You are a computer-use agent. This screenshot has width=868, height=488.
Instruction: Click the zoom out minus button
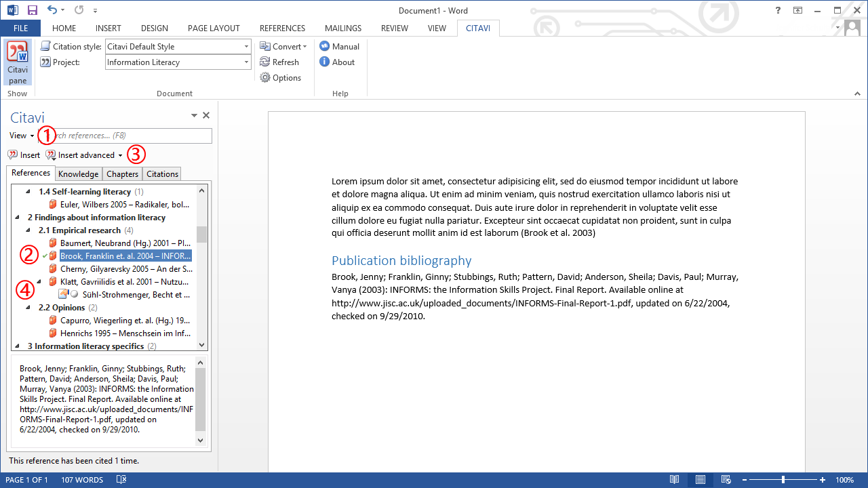point(745,480)
